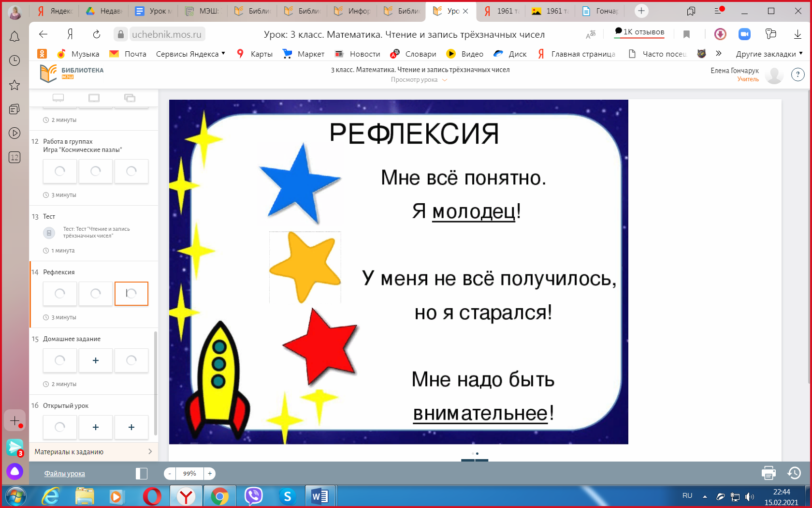Open the user profile avatar
The width and height of the screenshot is (812, 508).
[775, 75]
